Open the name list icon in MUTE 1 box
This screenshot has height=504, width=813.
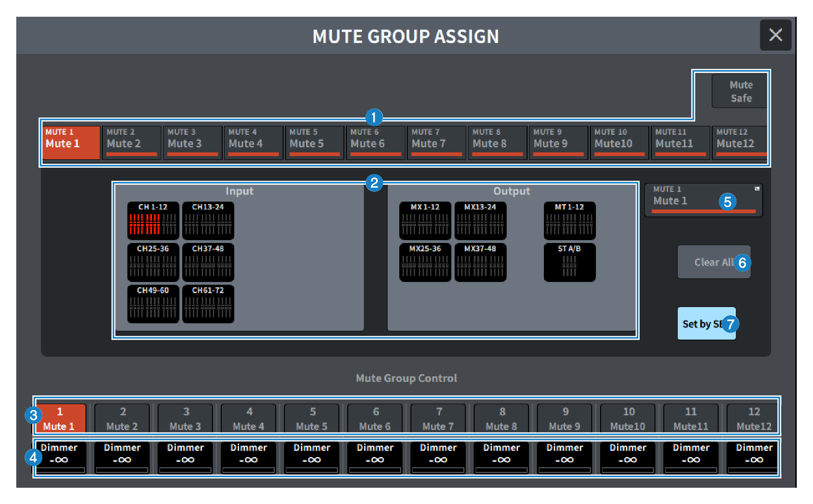pyautogui.click(x=757, y=188)
